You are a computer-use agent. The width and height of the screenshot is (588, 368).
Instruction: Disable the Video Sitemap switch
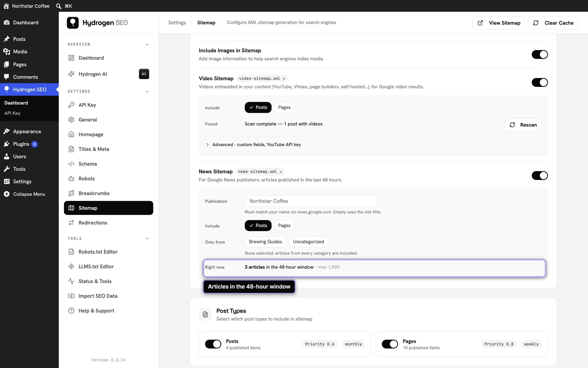coord(540,82)
